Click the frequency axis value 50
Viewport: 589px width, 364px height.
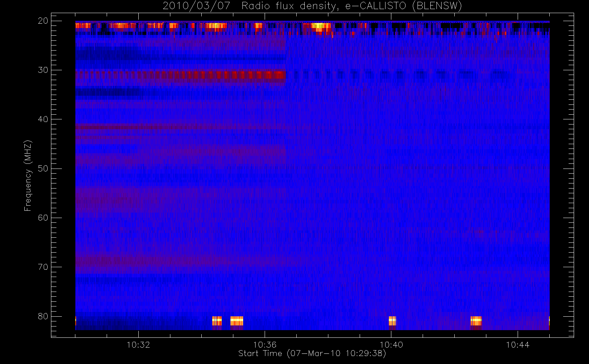point(43,168)
